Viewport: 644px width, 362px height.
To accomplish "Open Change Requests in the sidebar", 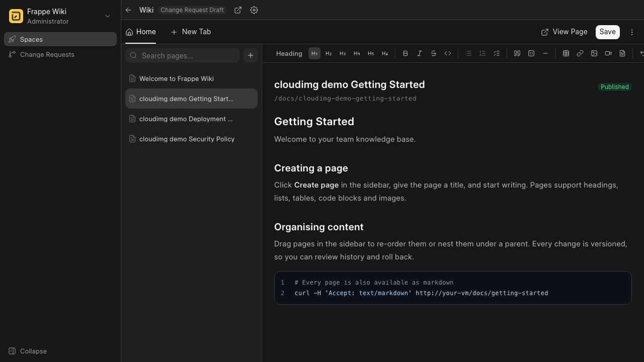I will 60,54.
